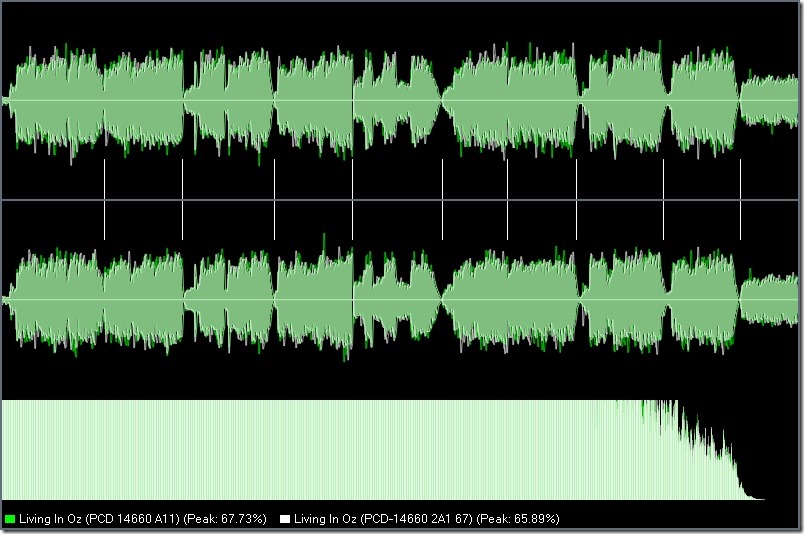Click the Peak: 67.73% value in the legend
The width and height of the screenshot is (804, 534).
pos(225,519)
